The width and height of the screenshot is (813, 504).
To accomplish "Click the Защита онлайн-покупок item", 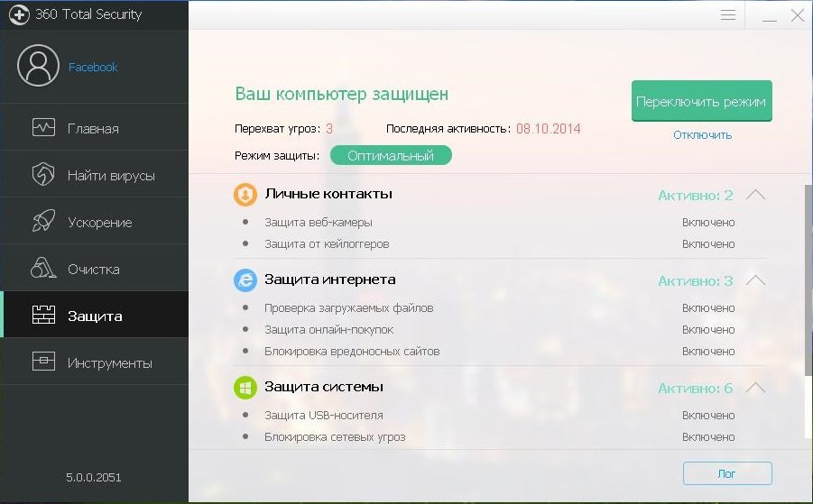I will [x=328, y=330].
